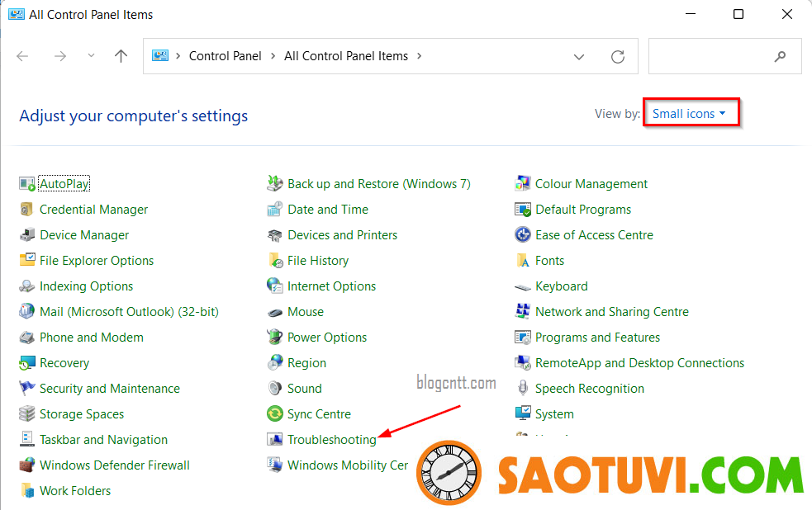Select All Control Panel Items breadcrumb

click(x=345, y=57)
